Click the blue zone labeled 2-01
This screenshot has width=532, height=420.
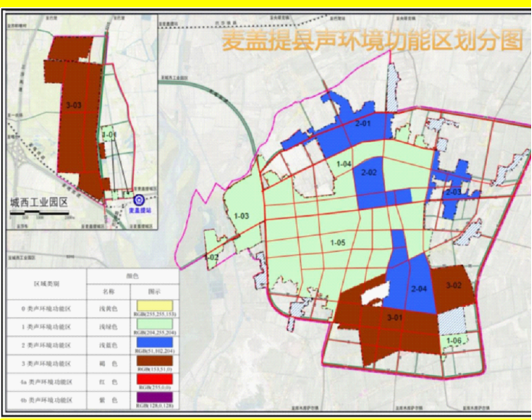[362, 122]
